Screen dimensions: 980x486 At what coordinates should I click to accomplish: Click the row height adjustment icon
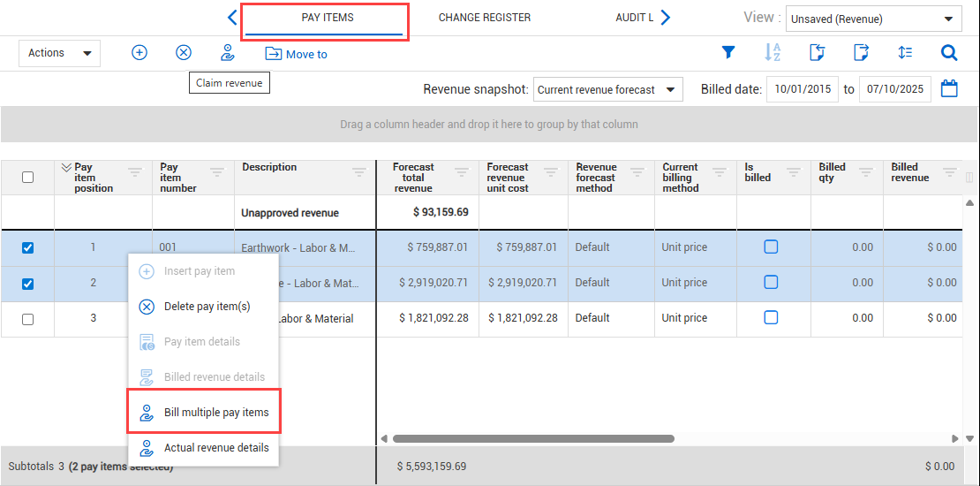point(905,53)
